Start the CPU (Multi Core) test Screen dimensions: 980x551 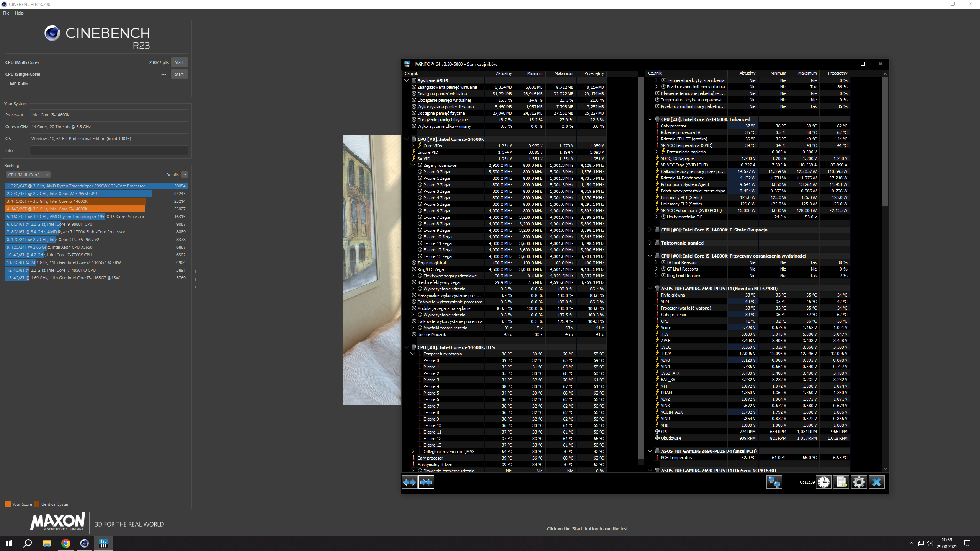pos(179,62)
